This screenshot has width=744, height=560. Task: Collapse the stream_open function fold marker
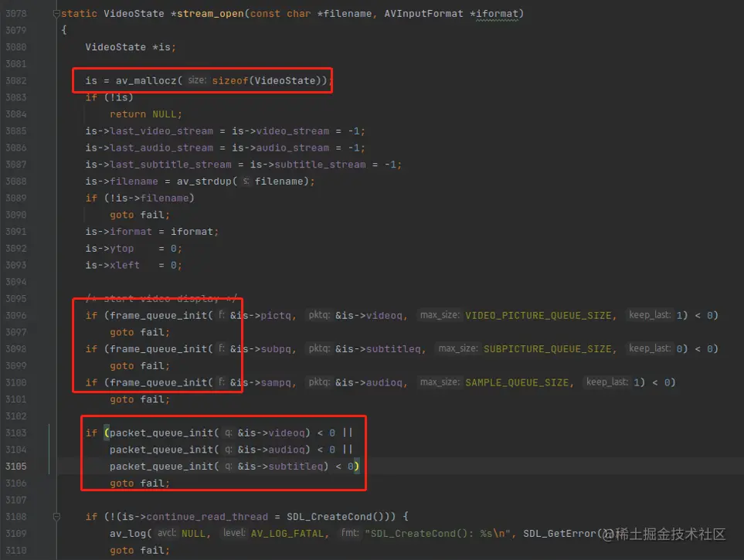click(x=56, y=14)
